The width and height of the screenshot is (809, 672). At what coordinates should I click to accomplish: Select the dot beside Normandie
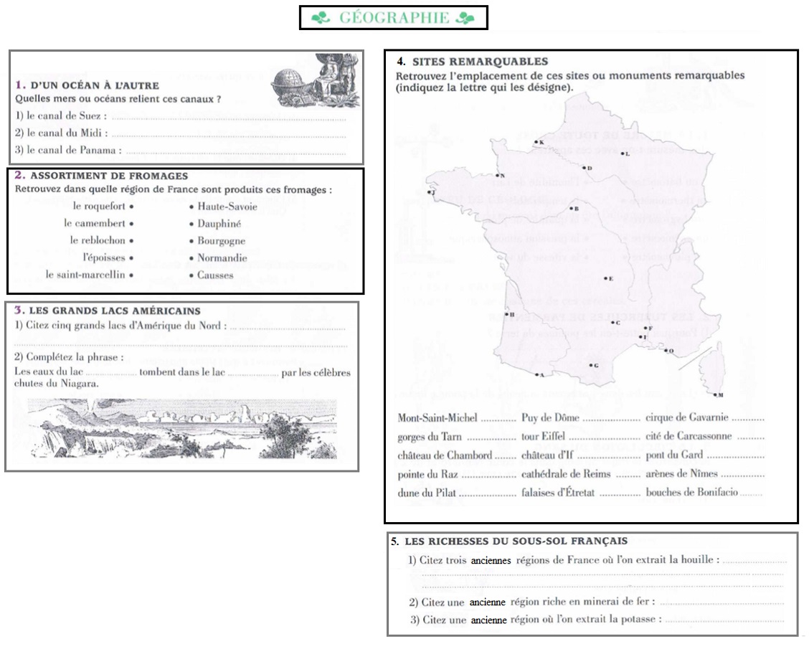pyautogui.click(x=190, y=258)
